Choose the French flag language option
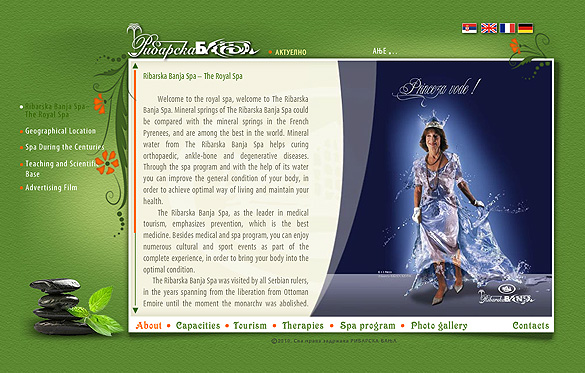The image size is (585, 373). coord(507,28)
